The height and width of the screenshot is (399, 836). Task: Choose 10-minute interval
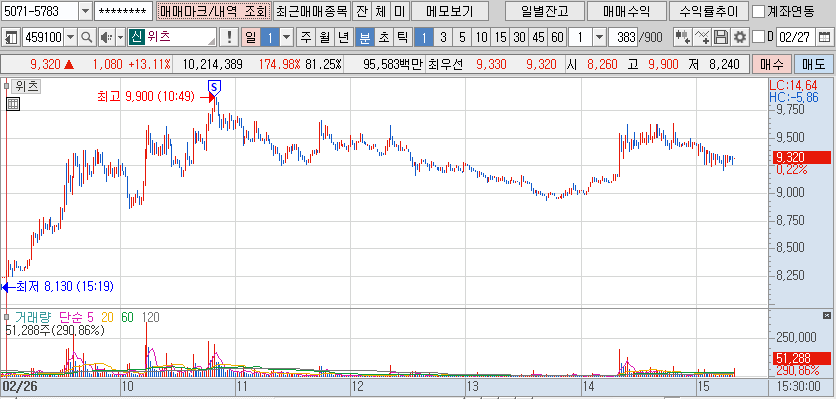pos(481,37)
